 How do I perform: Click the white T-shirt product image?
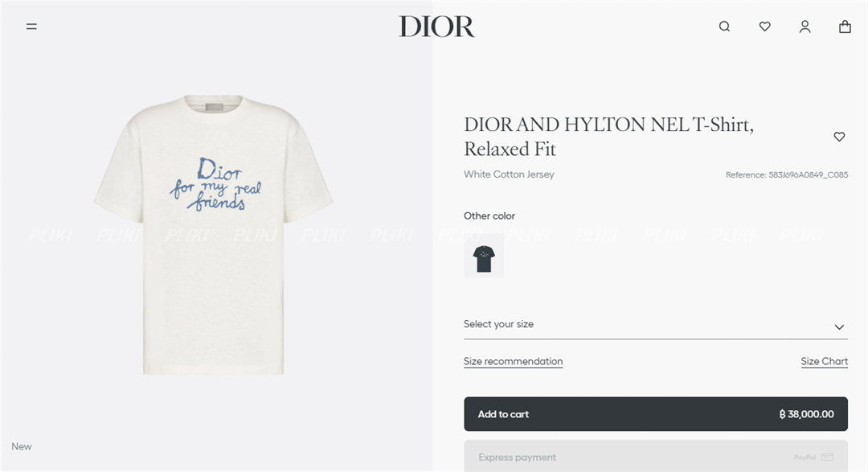pos(214,235)
